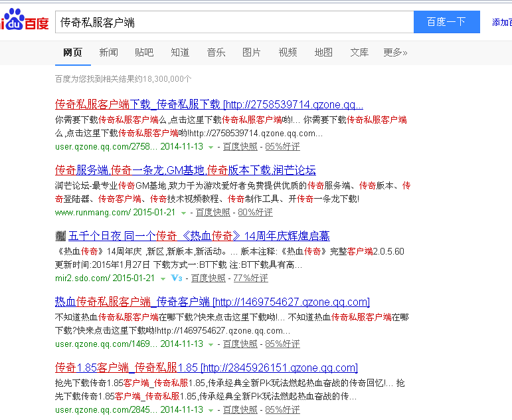Screen dimensions: 512x420
Task: Expand arrow next to user.qzone.qq.com/2845 URL
Action: 211,410
